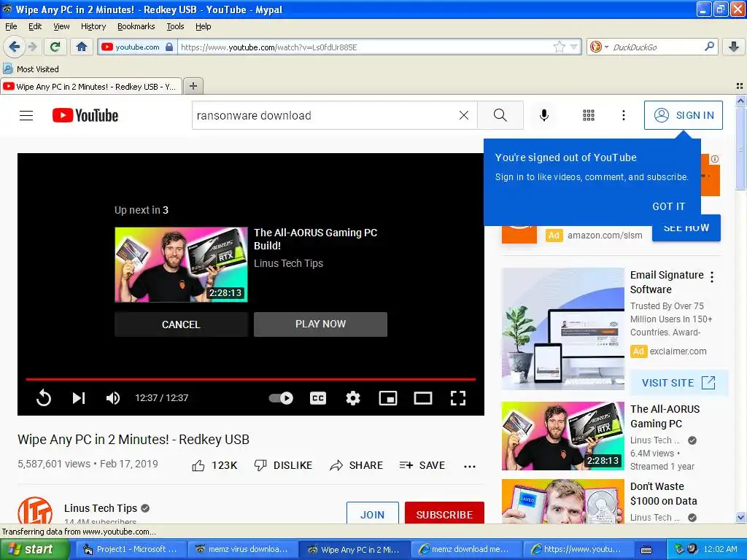The width and height of the screenshot is (747, 560).
Task: Click the browser forward arrow
Action: click(x=32, y=47)
